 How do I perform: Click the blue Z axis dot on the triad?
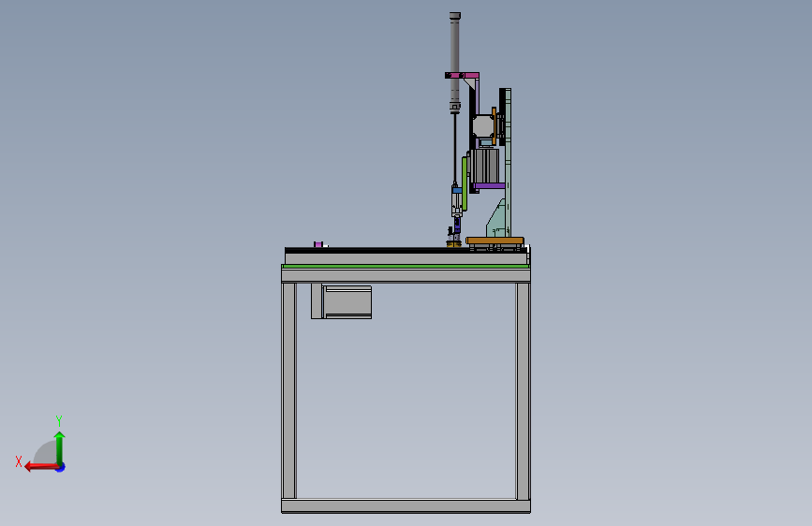point(61,467)
